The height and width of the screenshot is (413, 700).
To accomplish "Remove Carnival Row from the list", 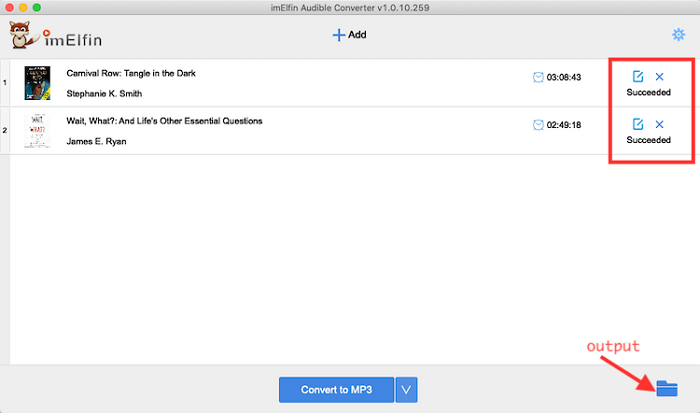I will (x=659, y=77).
